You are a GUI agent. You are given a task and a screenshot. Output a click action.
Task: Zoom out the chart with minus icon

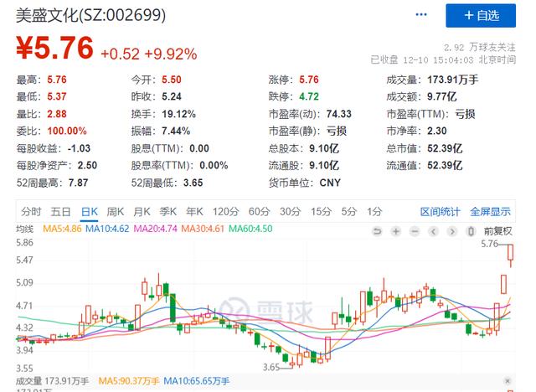(x=415, y=232)
